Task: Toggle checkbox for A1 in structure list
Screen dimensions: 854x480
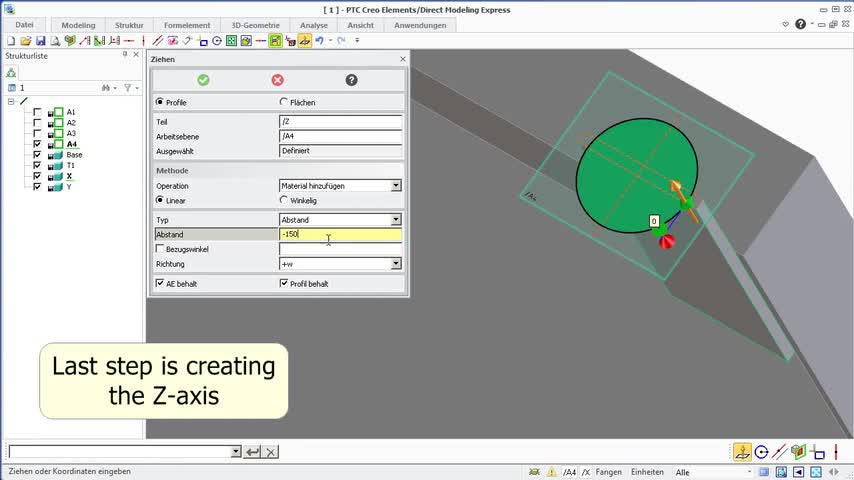Action: click(37, 112)
